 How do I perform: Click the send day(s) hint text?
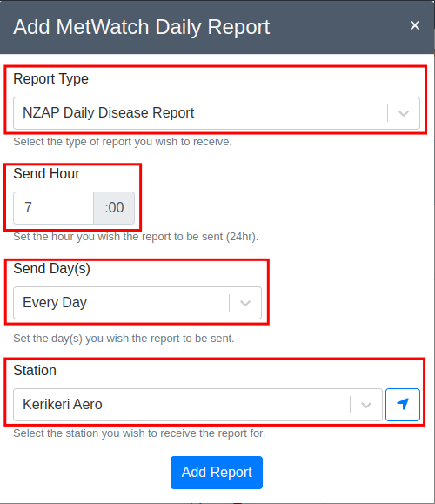pyautogui.click(x=124, y=339)
